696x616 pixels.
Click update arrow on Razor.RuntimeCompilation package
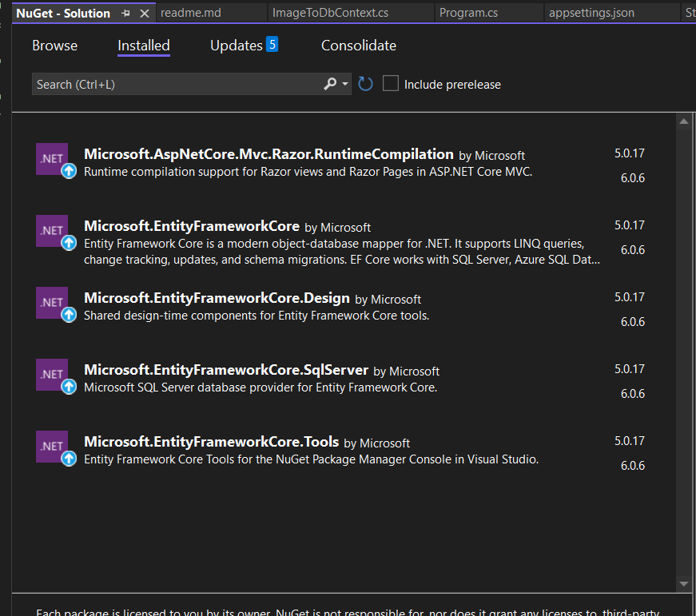click(69, 171)
